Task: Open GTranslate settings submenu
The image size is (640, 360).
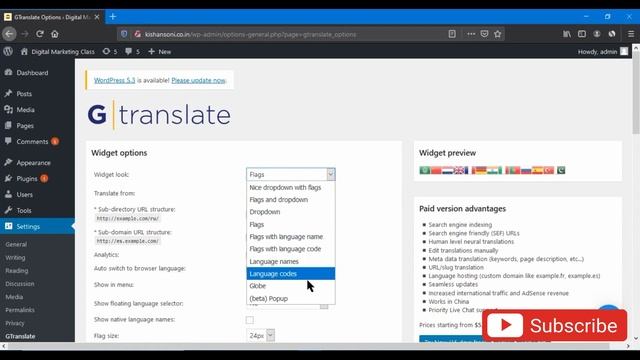Action: pos(20,336)
